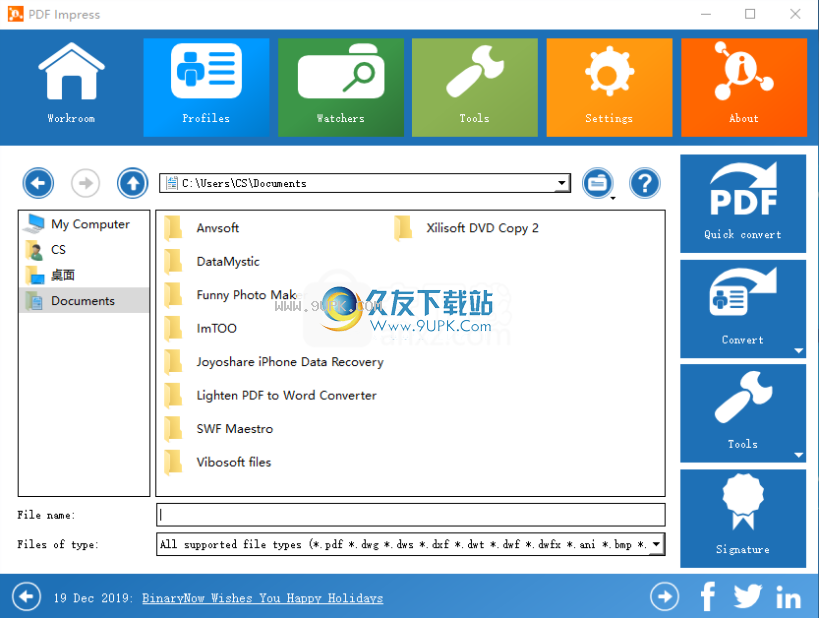Expand the Convert dropdown arrow

click(798, 350)
